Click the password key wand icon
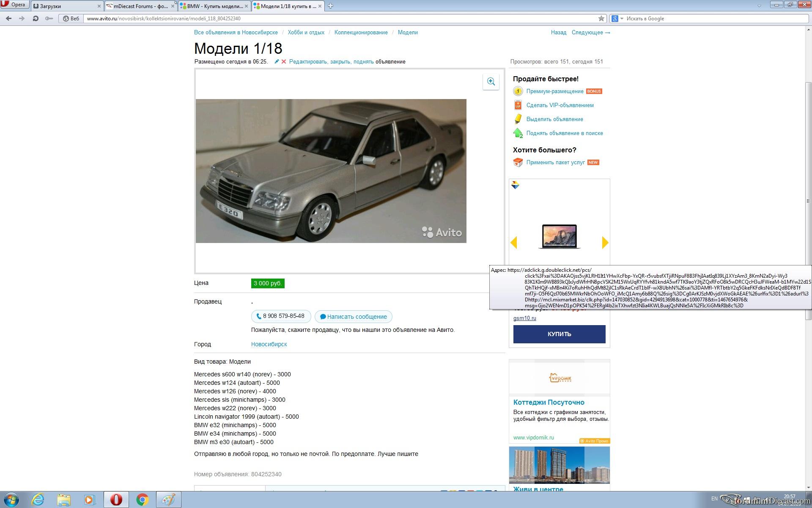Screen dimensions: 812x508 [x=49, y=19]
